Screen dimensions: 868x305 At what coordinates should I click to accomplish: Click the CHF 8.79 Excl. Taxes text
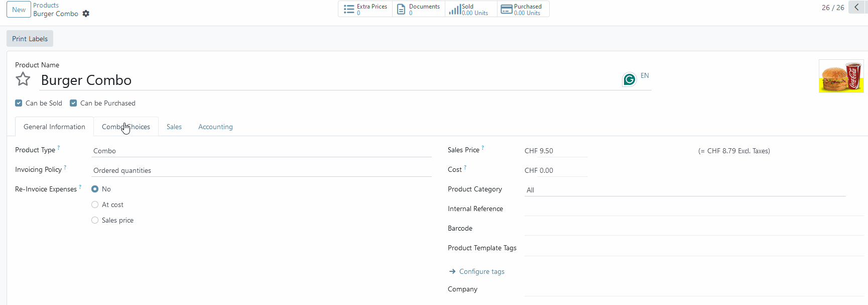(734, 151)
